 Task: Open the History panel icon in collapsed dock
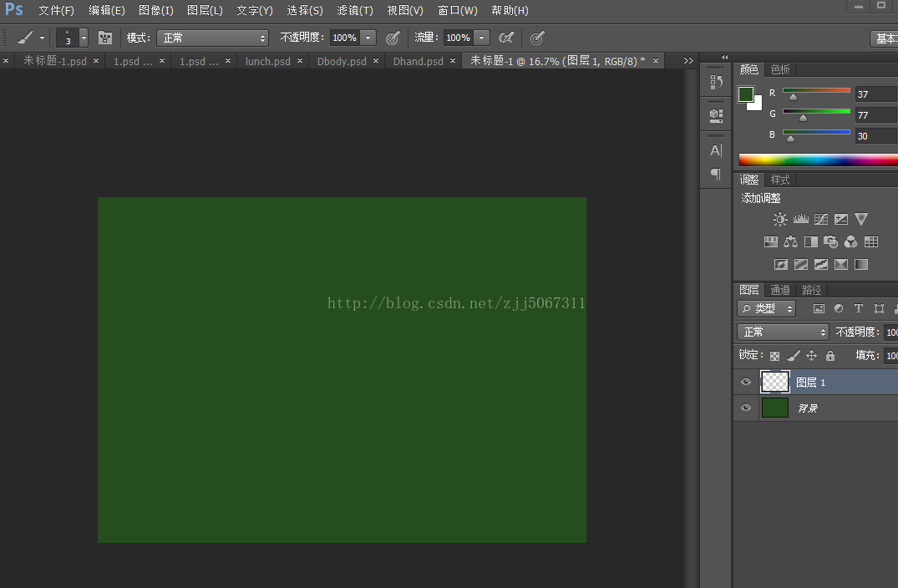716,83
